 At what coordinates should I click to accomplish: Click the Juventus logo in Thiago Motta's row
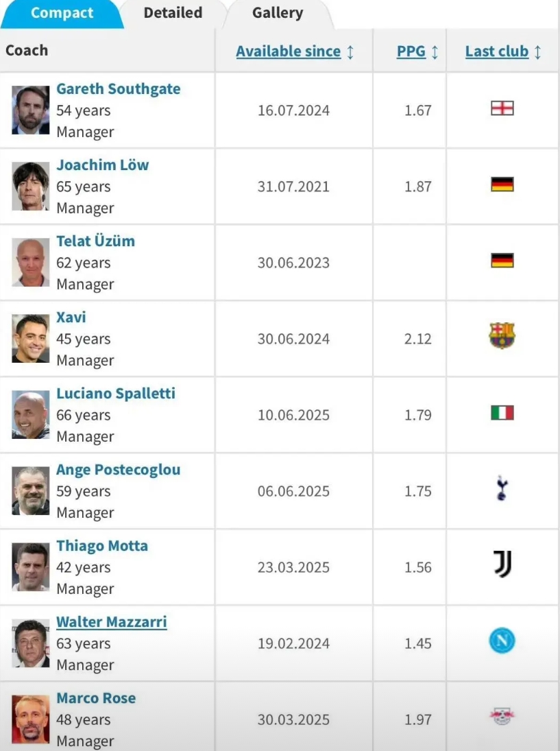[502, 564]
